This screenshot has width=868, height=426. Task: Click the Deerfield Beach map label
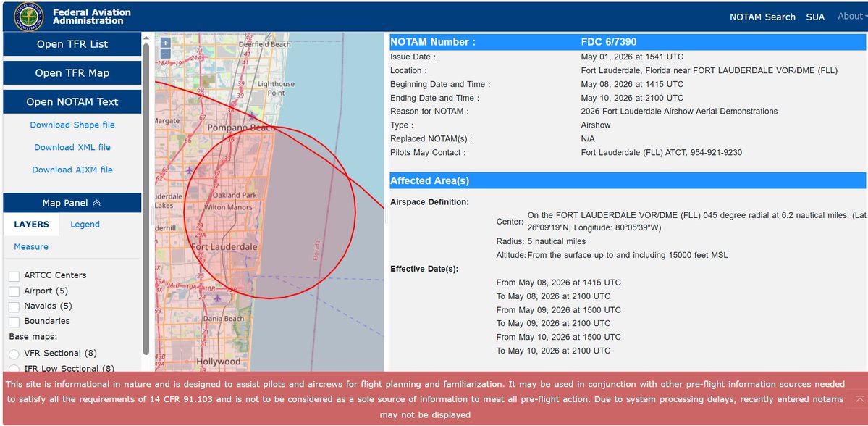click(x=265, y=44)
